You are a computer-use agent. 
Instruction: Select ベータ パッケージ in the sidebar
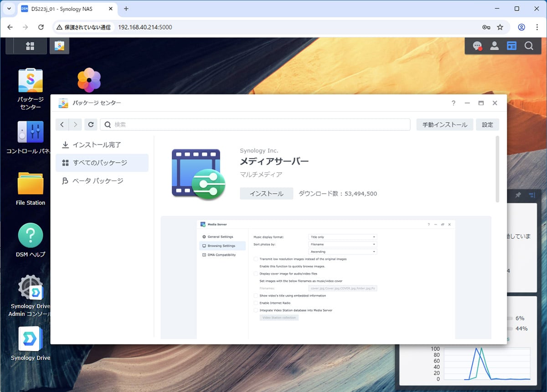(x=98, y=181)
